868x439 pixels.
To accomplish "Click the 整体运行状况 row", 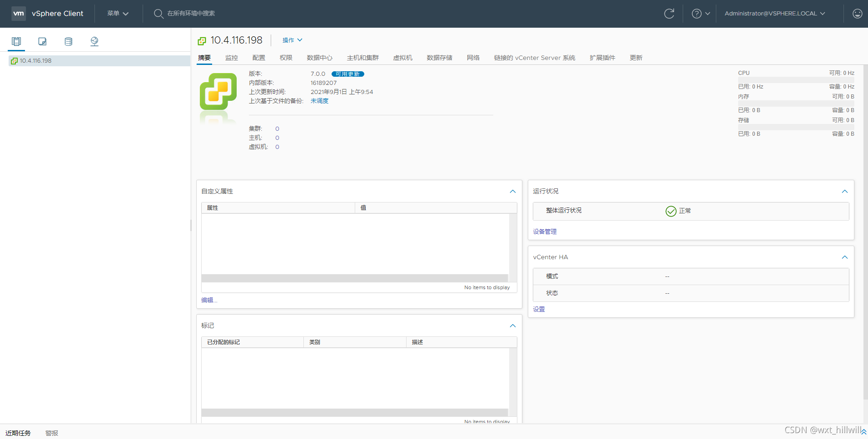I will click(691, 211).
